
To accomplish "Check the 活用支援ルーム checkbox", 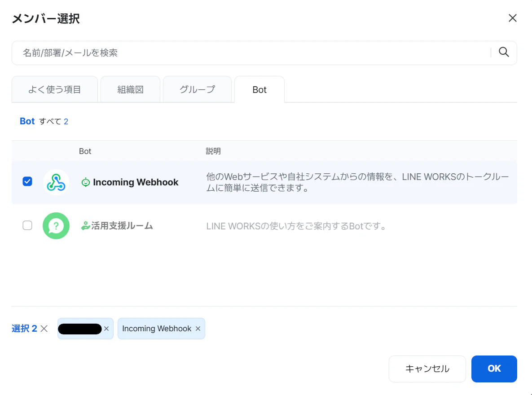I will click(x=27, y=225).
